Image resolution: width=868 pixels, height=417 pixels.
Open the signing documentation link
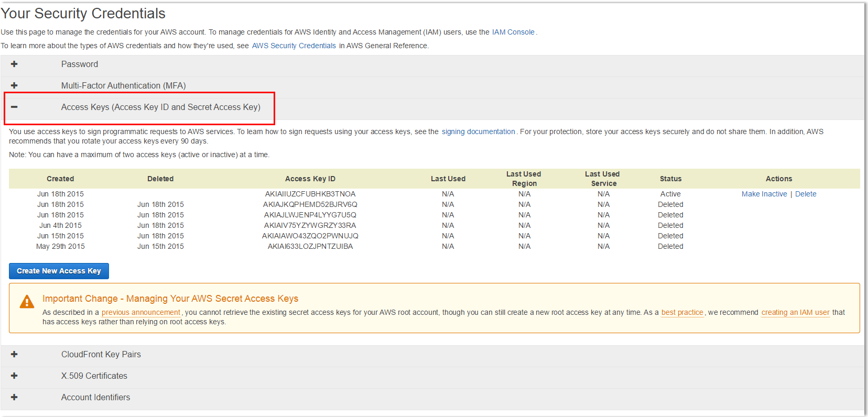pyautogui.click(x=478, y=131)
